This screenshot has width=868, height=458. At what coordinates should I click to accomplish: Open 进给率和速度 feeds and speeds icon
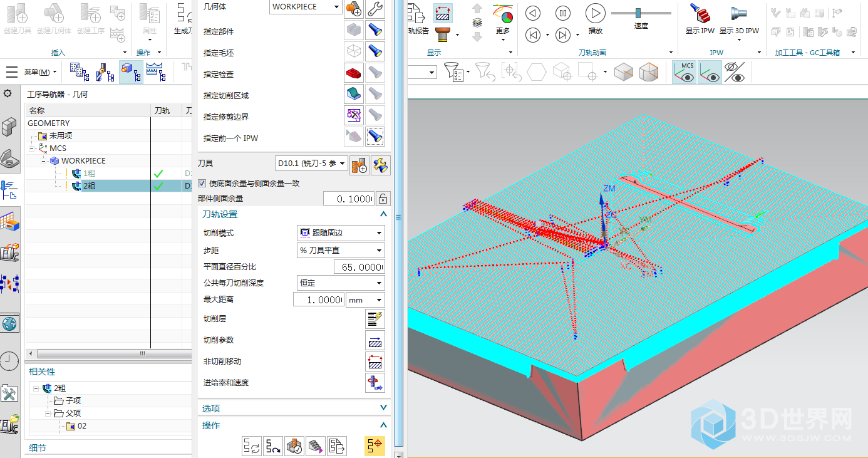click(375, 383)
